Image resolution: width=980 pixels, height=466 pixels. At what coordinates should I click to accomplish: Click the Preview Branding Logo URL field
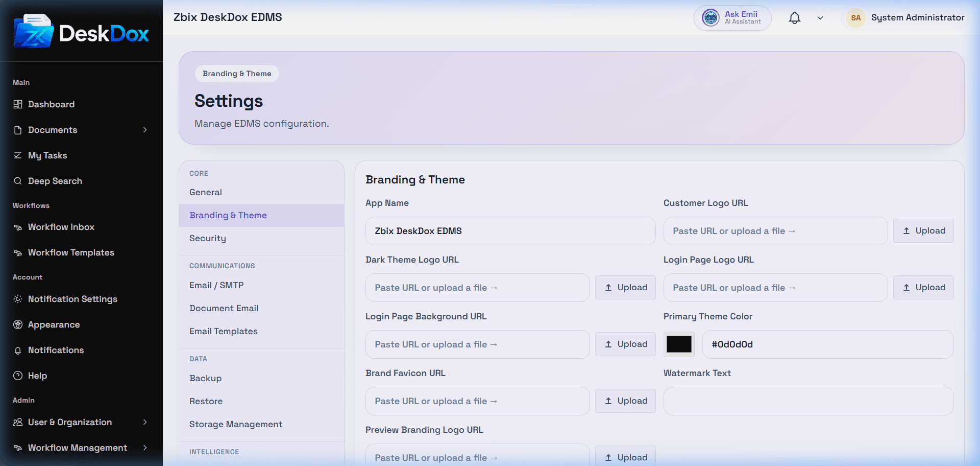pyautogui.click(x=478, y=456)
